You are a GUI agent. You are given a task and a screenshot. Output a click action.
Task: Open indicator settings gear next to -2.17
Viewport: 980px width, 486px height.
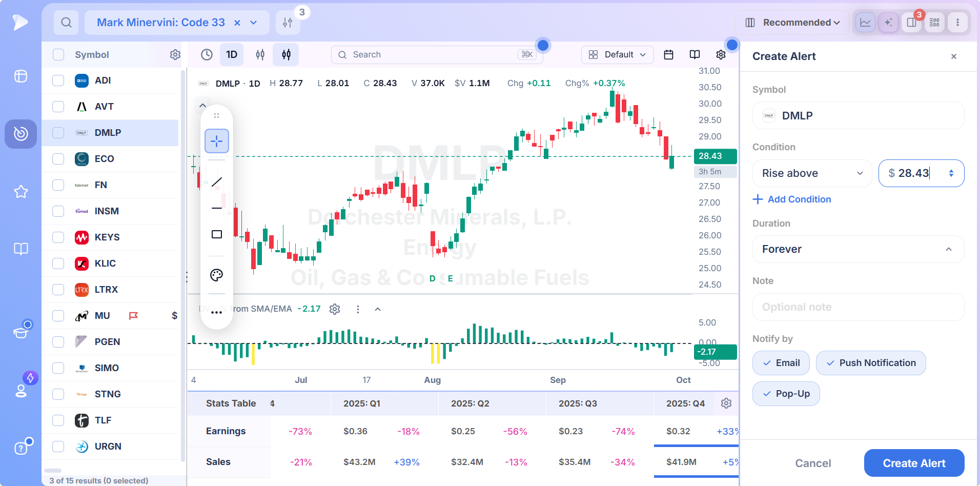coord(335,309)
